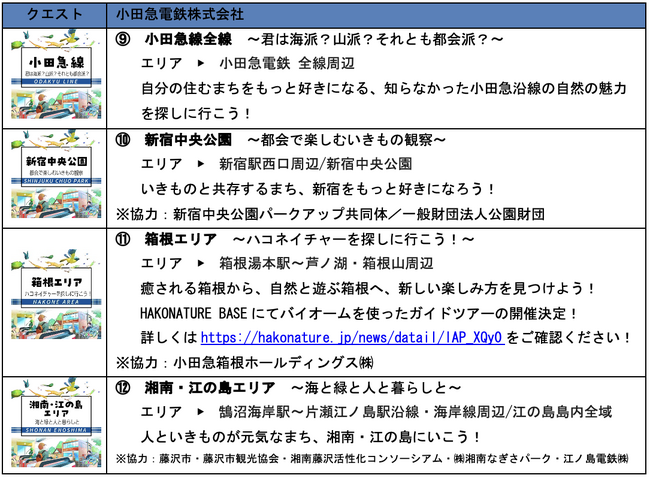This screenshot has width=650, height=479.
Task: Click area text '鵠沼海岸駅～片瀬江ノ島駅沿線'
Action: (319, 412)
